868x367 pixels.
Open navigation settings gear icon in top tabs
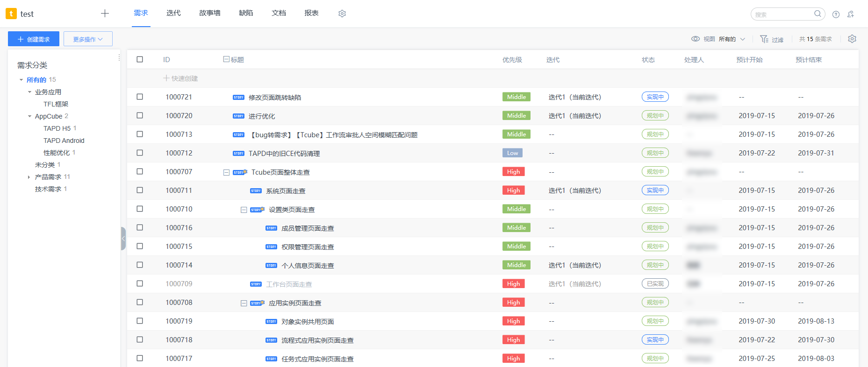click(342, 14)
